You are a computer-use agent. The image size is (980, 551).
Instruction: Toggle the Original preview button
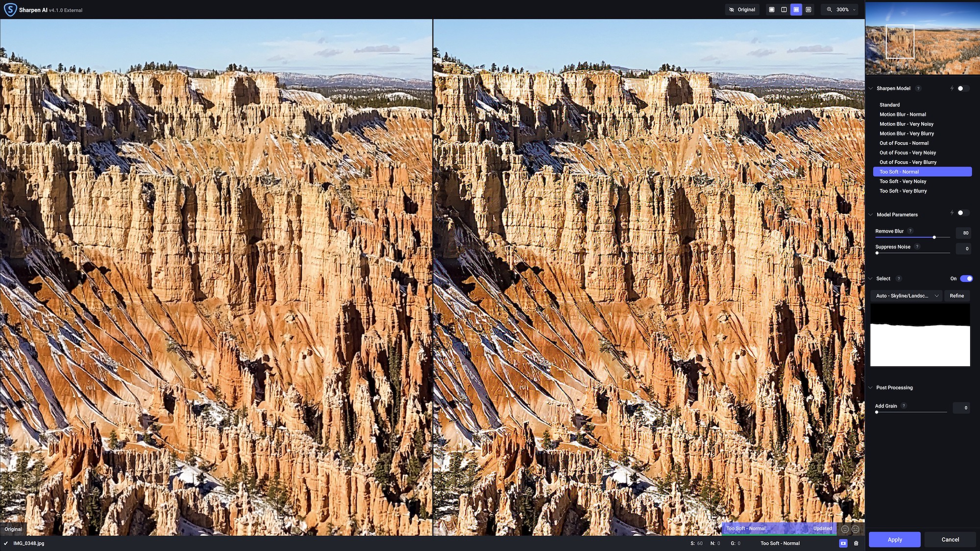point(742,10)
